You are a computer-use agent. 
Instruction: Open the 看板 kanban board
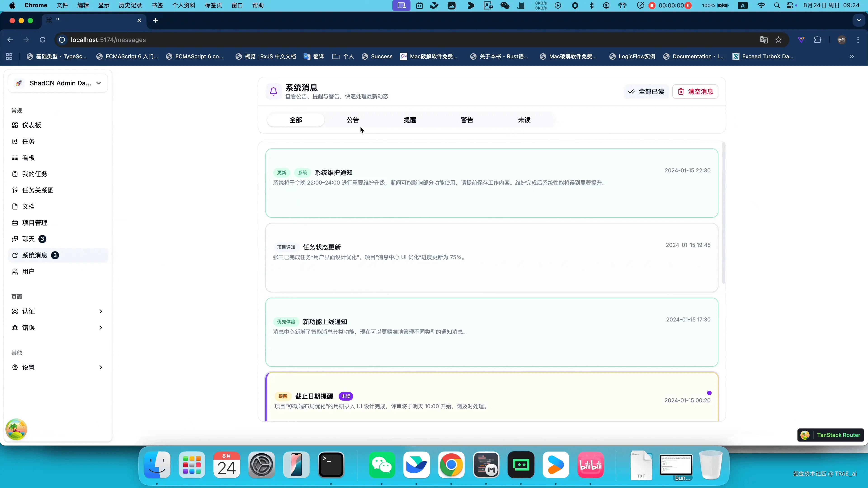point(28,157)
